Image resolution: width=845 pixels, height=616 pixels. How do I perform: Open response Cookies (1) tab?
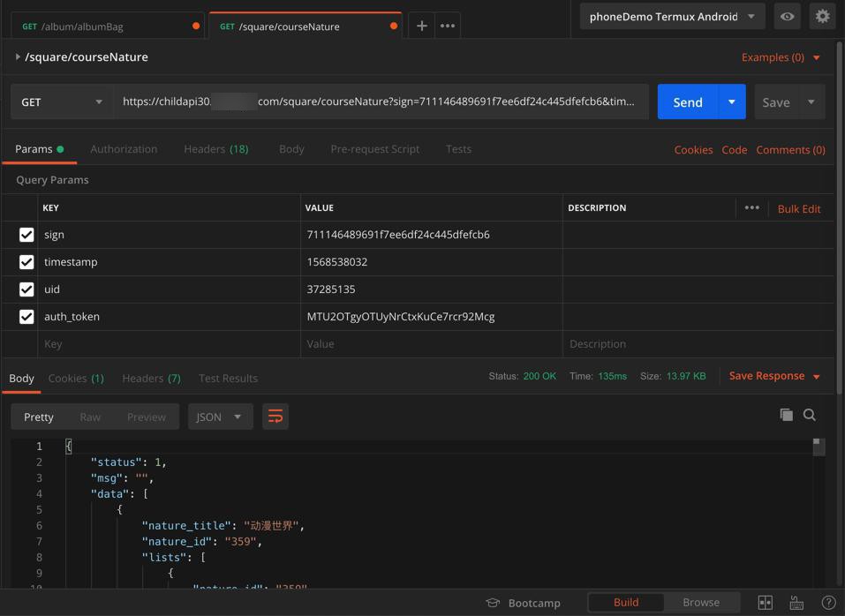pyautogui.click(x=76, y=379)
